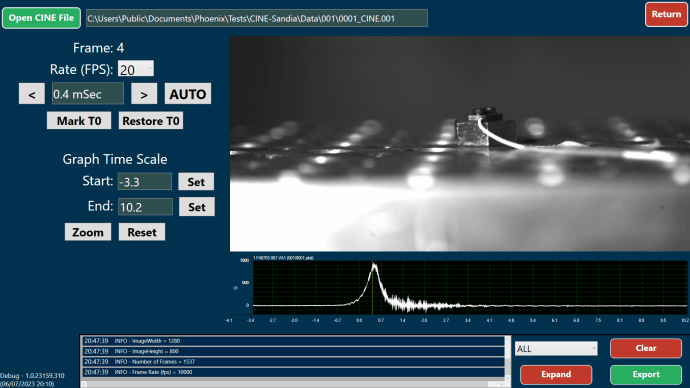Click the signal peak on graph
The width and height of the screenshot is (690, 388).
(x=374, y=265)
